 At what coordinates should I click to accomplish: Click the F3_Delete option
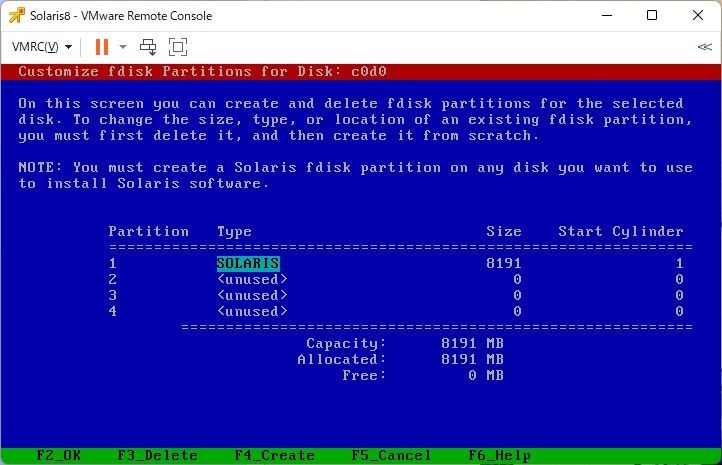pyautogui.click(x=157, y=455)
